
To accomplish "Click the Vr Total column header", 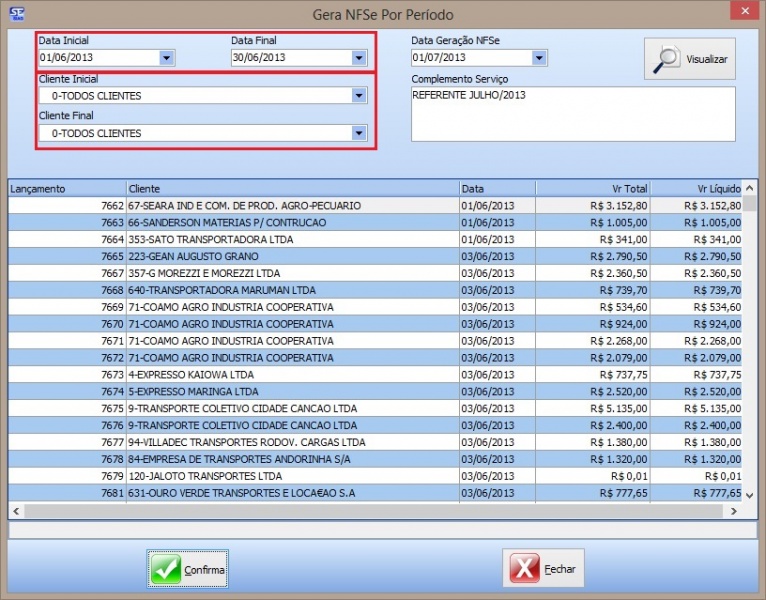I will point(595,188).
